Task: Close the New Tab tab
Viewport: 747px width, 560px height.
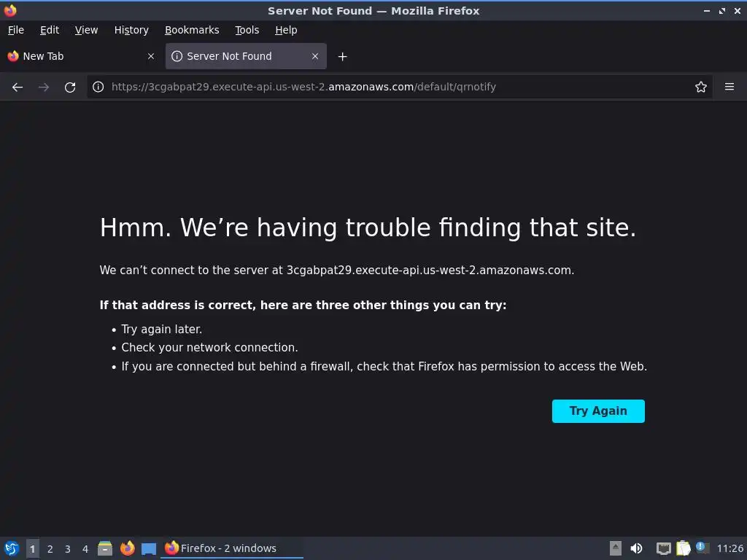Action: [151, 56]
